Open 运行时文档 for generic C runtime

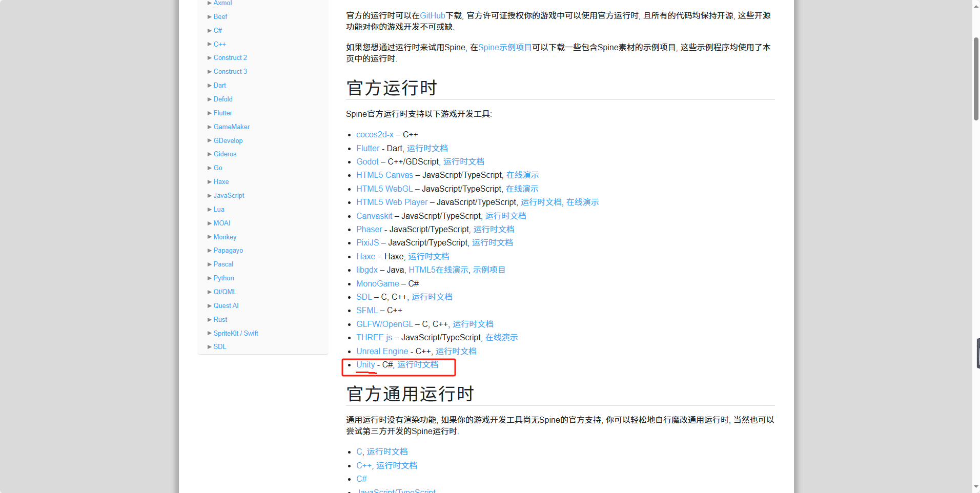387,451
